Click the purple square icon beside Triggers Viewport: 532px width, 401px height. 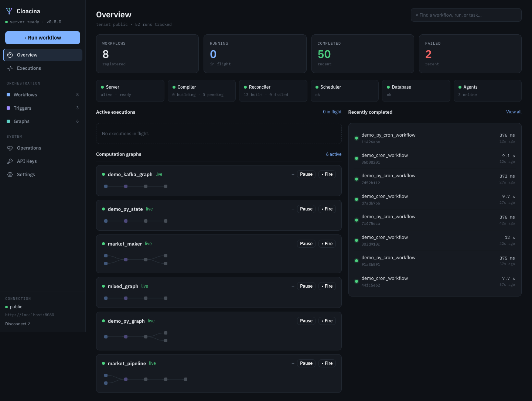(8, 108)
